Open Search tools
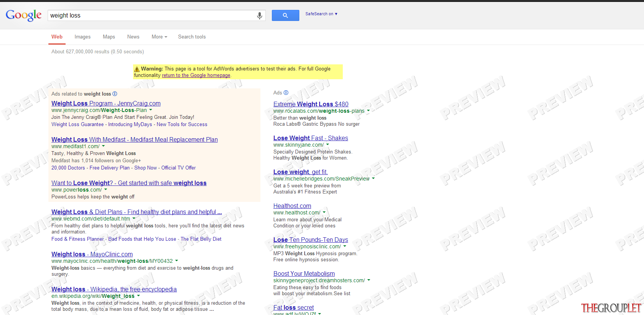The image size is (644, 315). coord(192,37)
